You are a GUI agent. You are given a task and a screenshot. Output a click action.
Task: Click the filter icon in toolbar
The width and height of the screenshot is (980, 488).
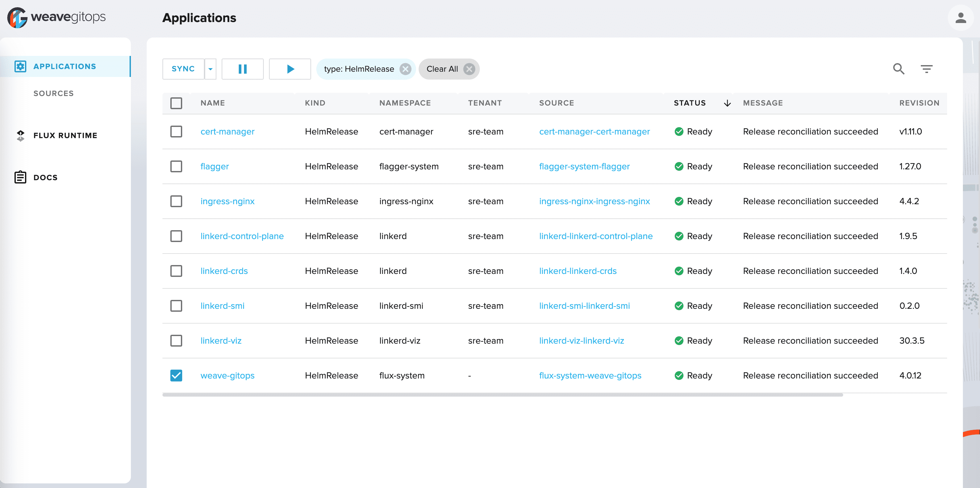click(927, 69)
